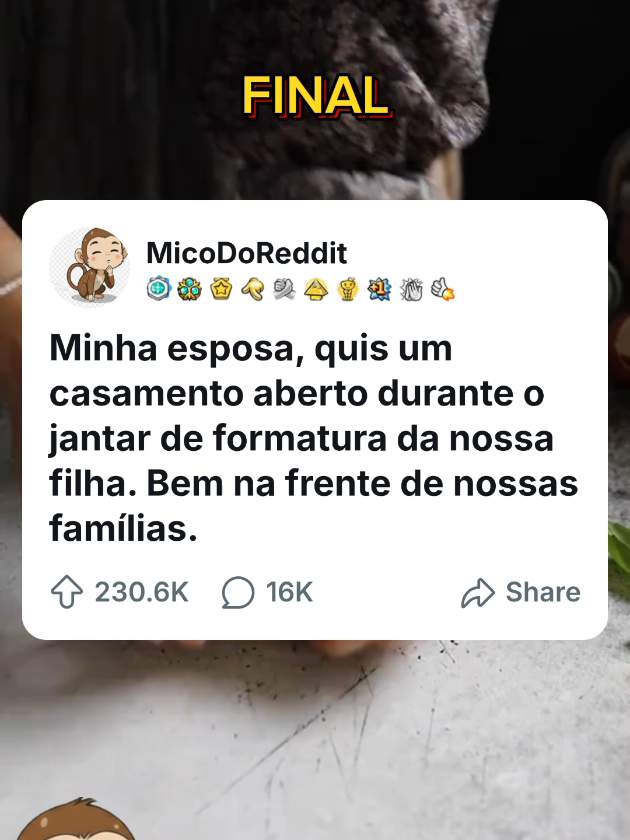630x840 pixels.
Task: Click the yellow FINAL caption text
Action: [x=317, y=96]
